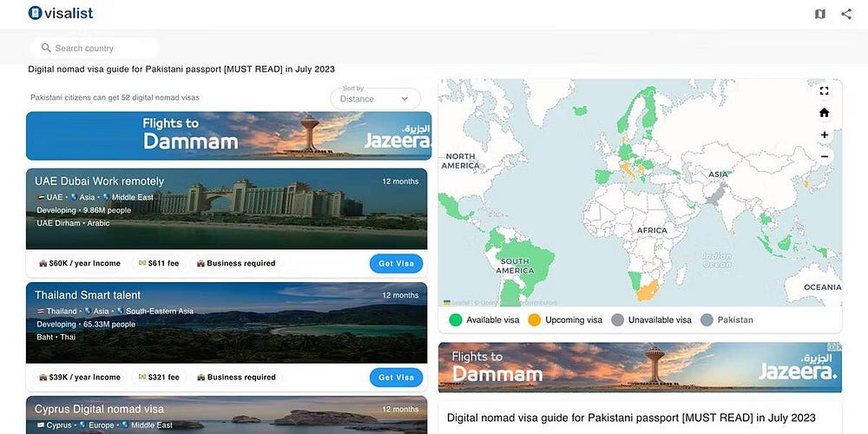Click Business required chip on UAE card

236,264
